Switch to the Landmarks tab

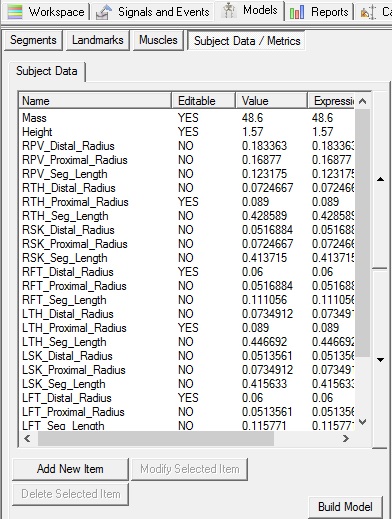(98, 40)
